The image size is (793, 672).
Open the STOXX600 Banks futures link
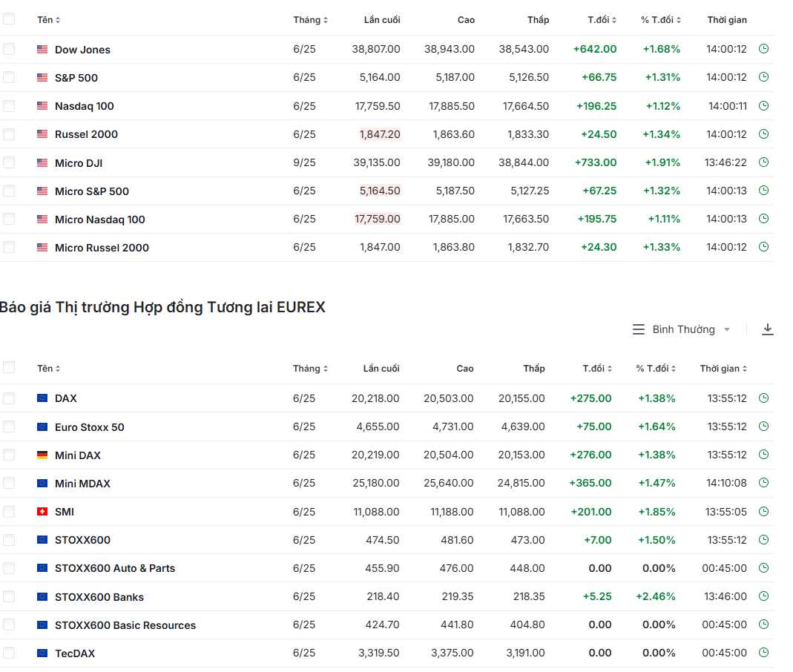click(99, 597)
